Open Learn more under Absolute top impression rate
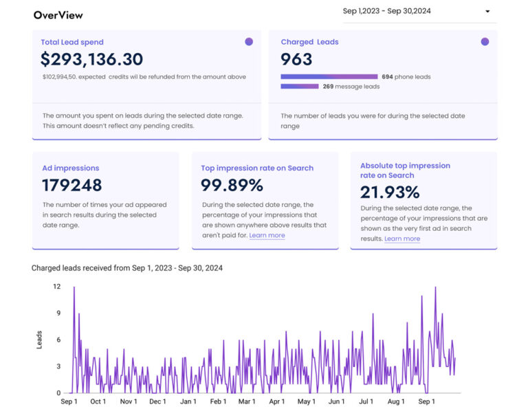Screen dimensions: 528x420 pos(402,239)
